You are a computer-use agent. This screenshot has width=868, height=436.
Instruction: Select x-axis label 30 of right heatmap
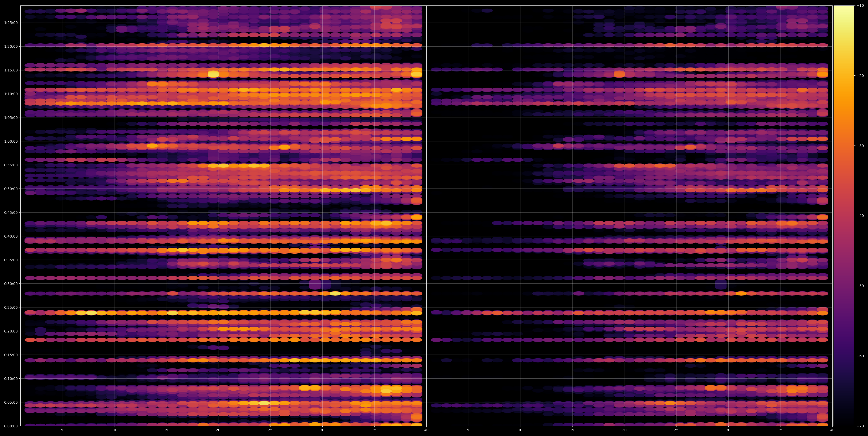728,430
